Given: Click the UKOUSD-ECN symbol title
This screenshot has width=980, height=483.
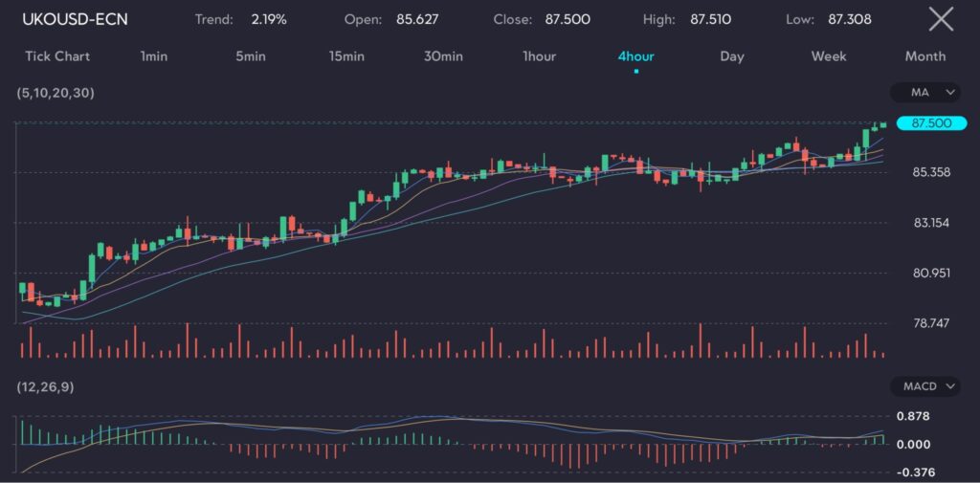Looking at the screenshot, I should point(75,19).
